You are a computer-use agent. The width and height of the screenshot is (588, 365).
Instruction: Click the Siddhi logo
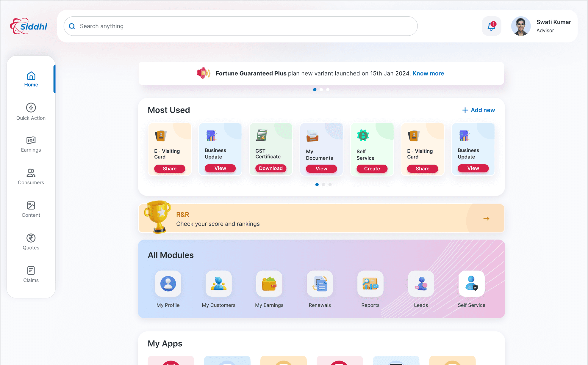click(29, 26)
